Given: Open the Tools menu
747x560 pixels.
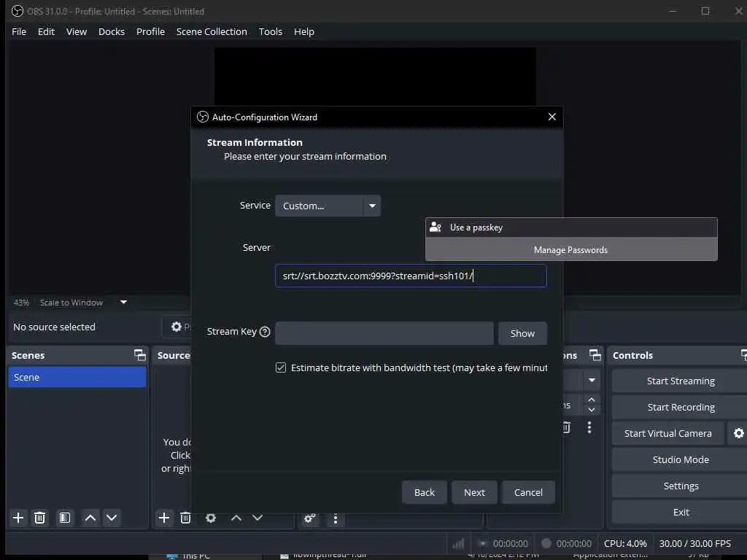Looking at the screenshot, I should point(270,31).
